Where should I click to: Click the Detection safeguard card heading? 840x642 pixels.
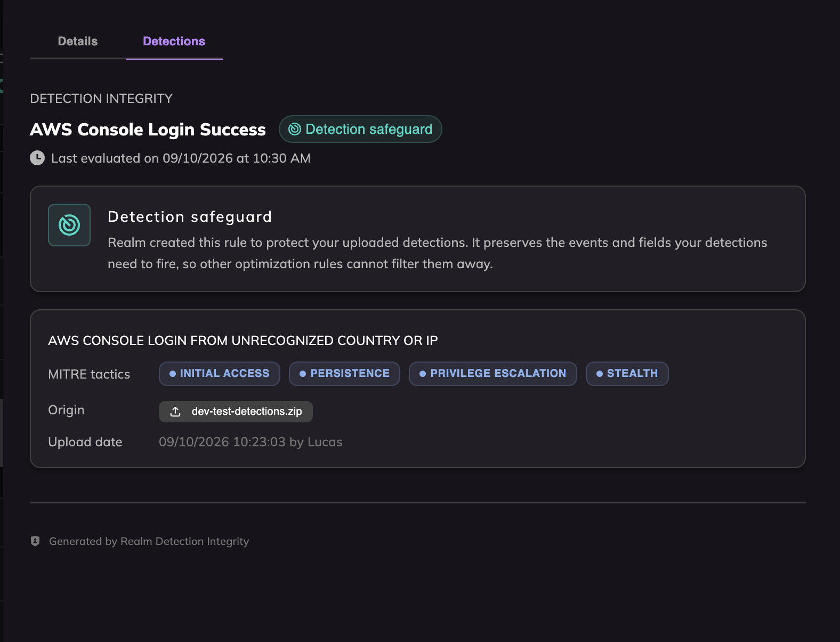(x=190, y=216)
